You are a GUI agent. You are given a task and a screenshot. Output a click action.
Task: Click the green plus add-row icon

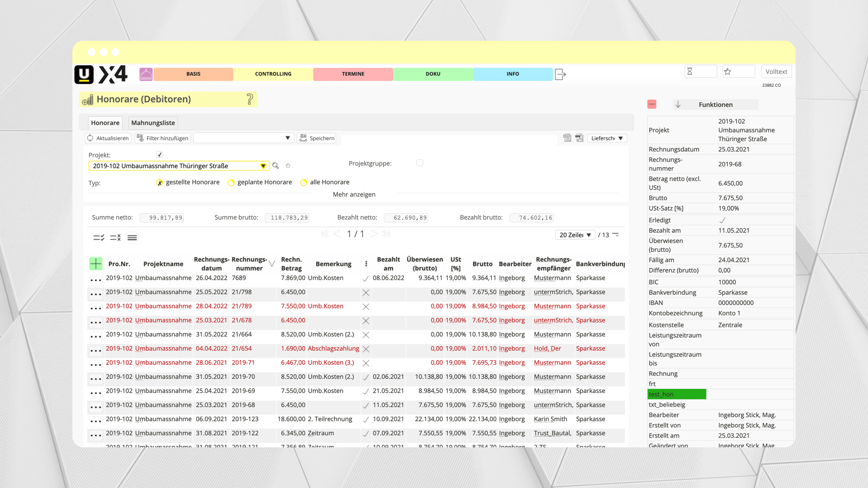pos(96,264)
